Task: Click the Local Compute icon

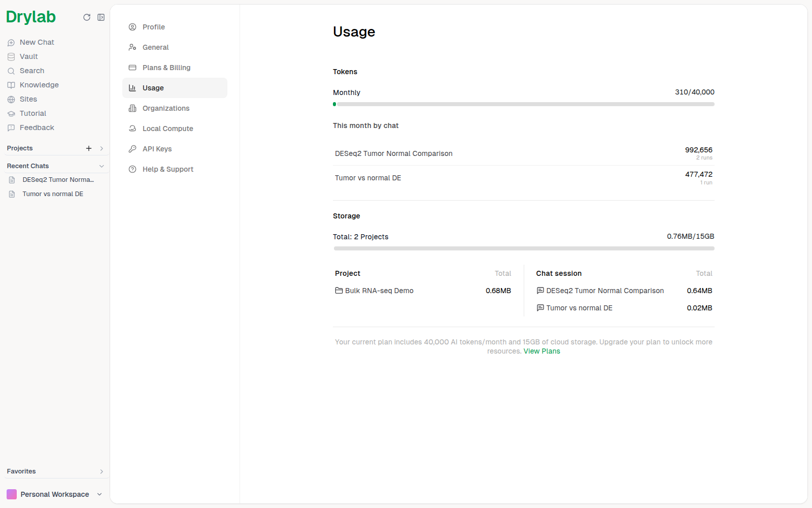Action: [x=132, y=129]
